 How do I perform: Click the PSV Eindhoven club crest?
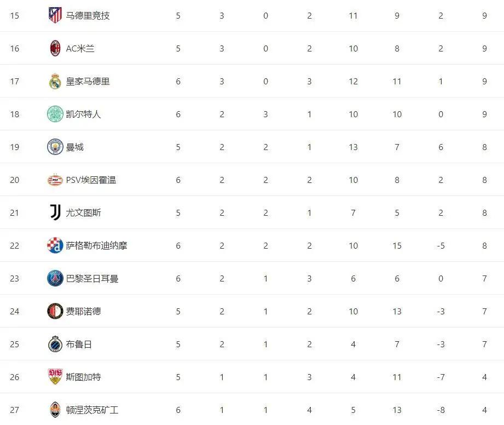coord(55,180)
